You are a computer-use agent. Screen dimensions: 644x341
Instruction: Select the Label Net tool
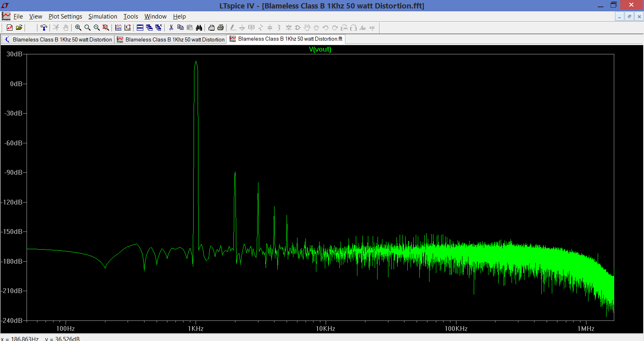(x=252, y=28)
